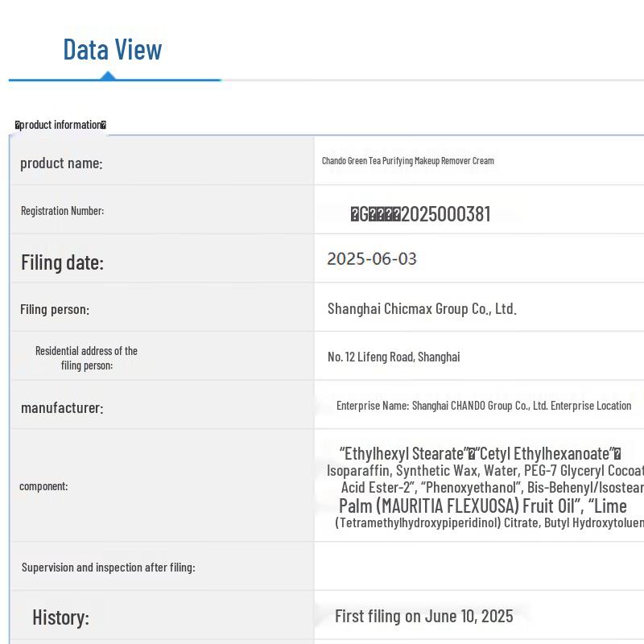This screenshot has width=644, height=644.
Task: Click the 'History:' label
Action: coord(61,617)
